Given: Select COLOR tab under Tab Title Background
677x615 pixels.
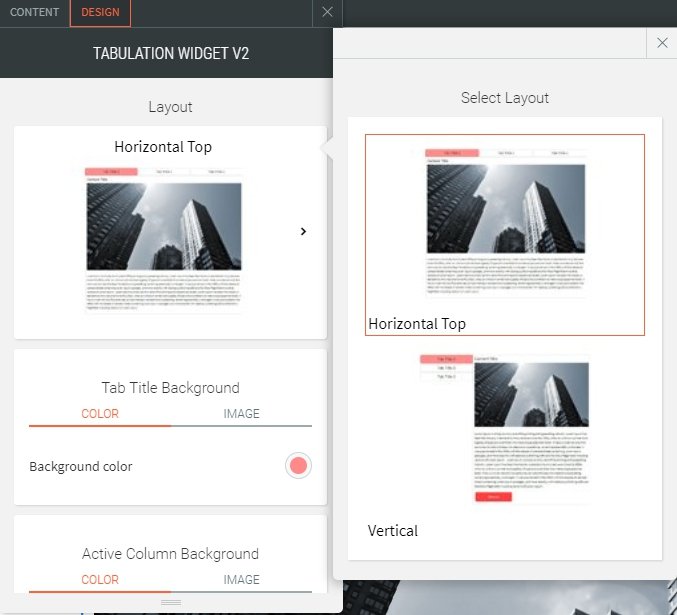Looking at the screenshot, I should click(x=100, y=414).
